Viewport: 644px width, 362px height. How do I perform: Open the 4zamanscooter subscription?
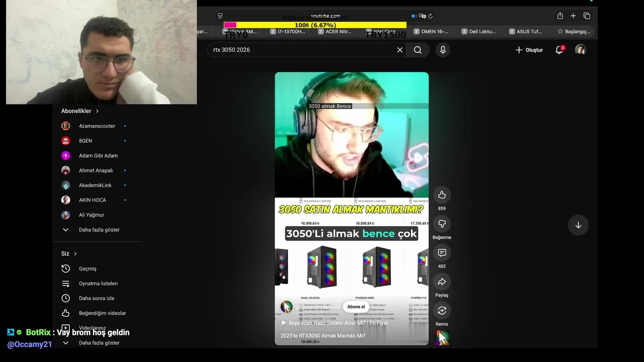coord(97,126)
